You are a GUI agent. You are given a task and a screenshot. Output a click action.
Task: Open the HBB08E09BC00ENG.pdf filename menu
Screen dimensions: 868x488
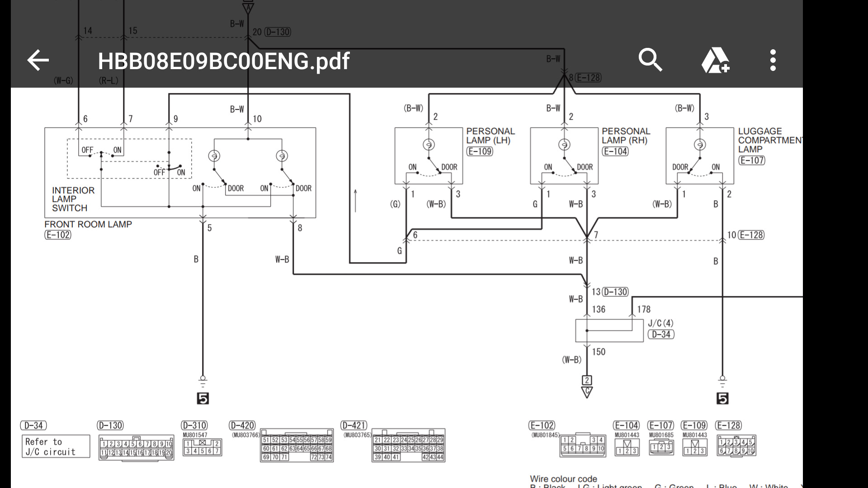(773, 60)
